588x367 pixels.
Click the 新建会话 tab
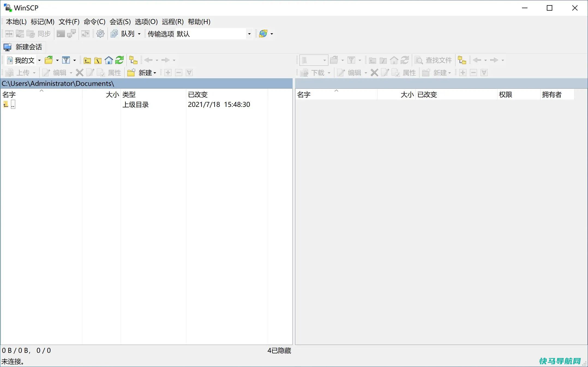pyautogui.click(x=23, y=47)
